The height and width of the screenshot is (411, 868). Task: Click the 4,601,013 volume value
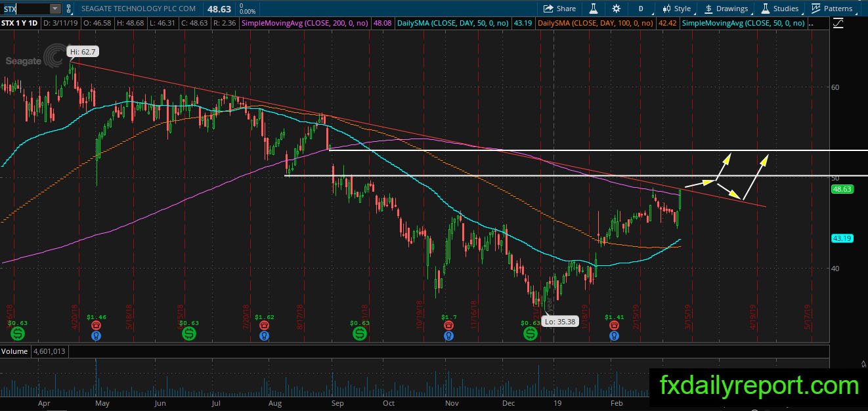coord(49,351)
